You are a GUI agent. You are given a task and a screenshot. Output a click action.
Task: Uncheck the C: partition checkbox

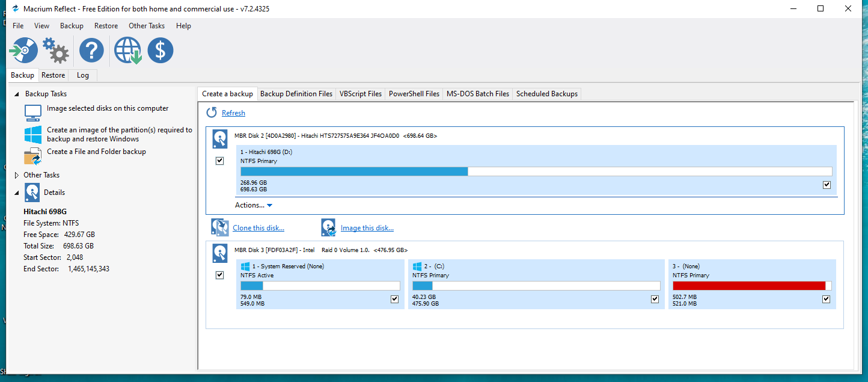tap(655, 299)
